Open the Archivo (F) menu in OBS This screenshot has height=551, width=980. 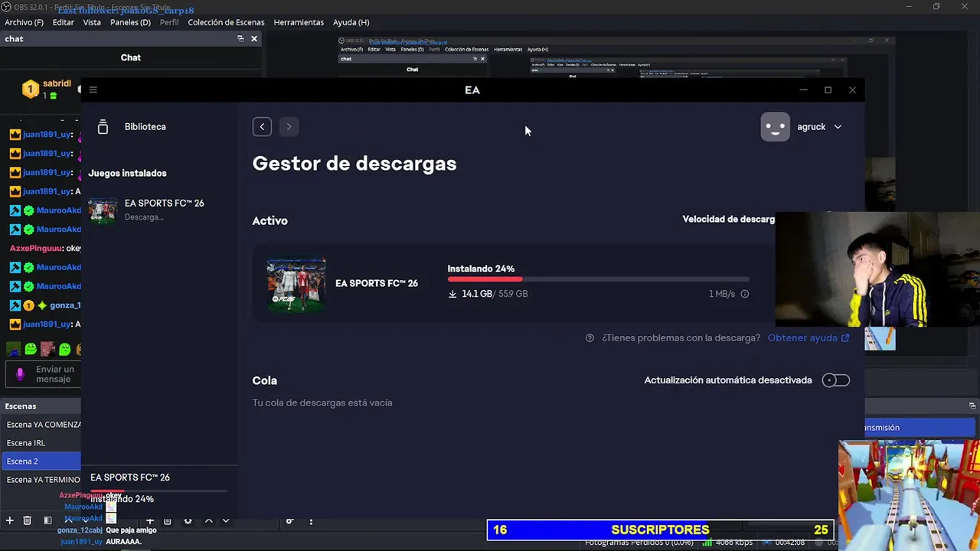pyautogui.click(x=24, y=22)
